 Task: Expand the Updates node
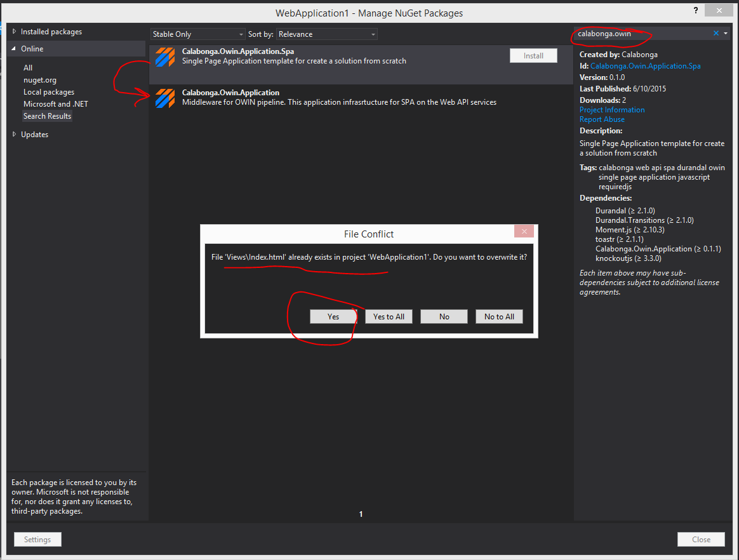coord(14,135)
